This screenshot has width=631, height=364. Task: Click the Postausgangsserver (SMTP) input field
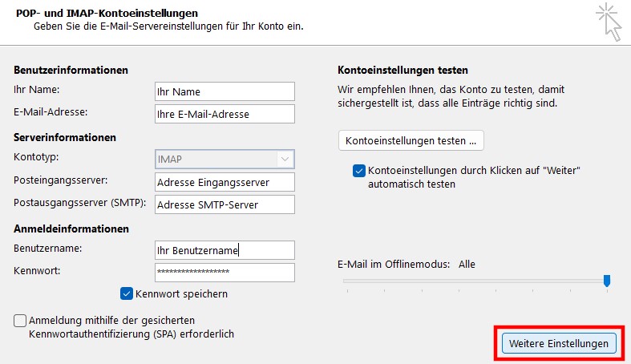(224, 204)
